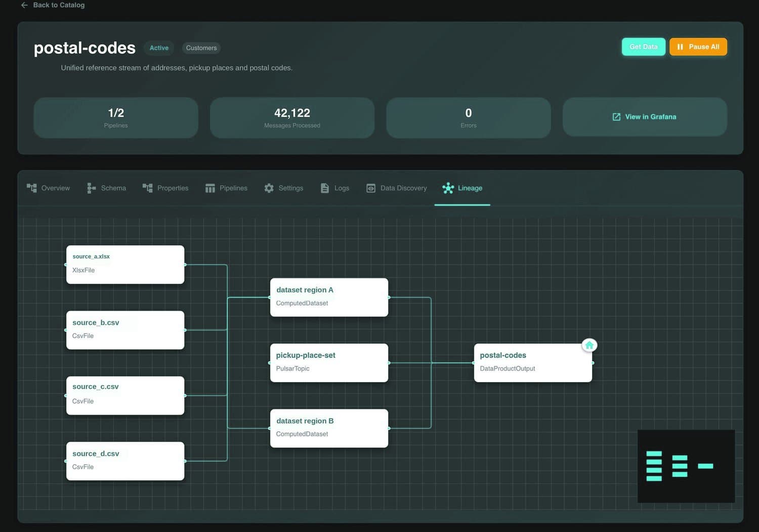Click the Schema tab icon
759x532 pixels.
(91, 188)
